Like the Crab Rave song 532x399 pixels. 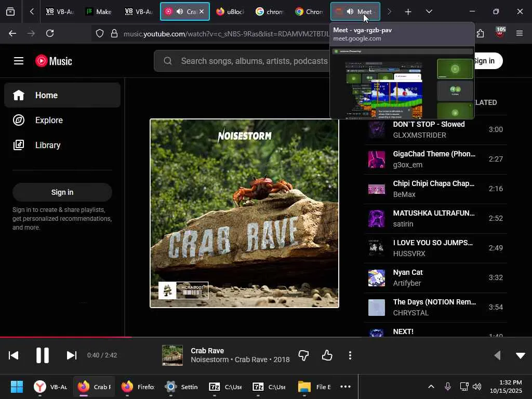click(327, 355)
